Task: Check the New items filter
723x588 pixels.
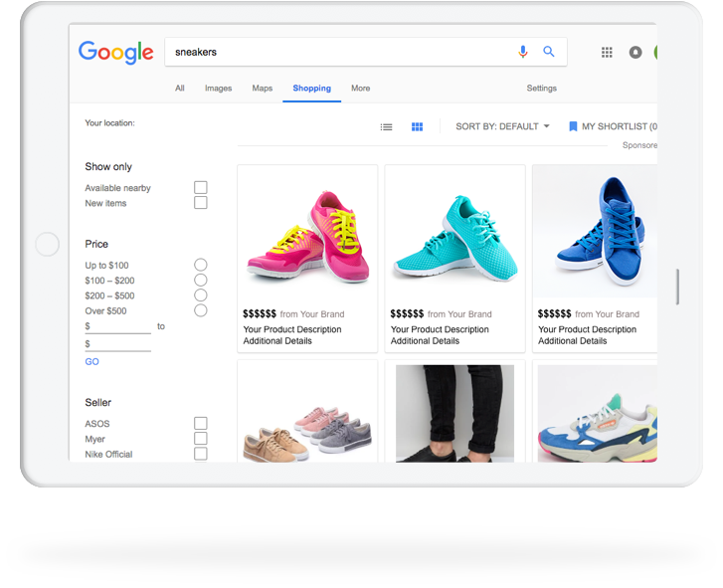Action: pos(201,203)
